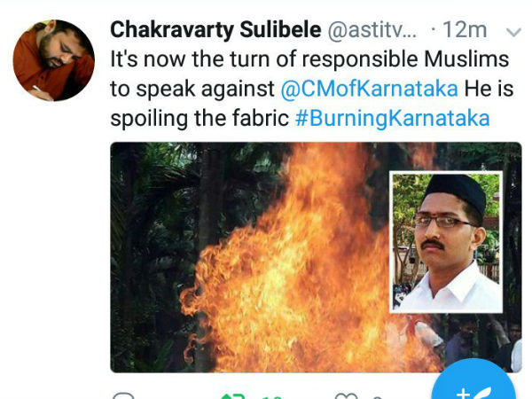Open the @astitv... username handle

pos(372,30)
